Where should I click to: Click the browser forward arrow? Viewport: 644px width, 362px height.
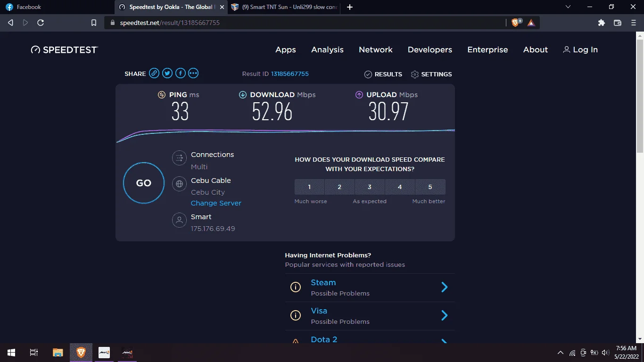tap(25, 23)
